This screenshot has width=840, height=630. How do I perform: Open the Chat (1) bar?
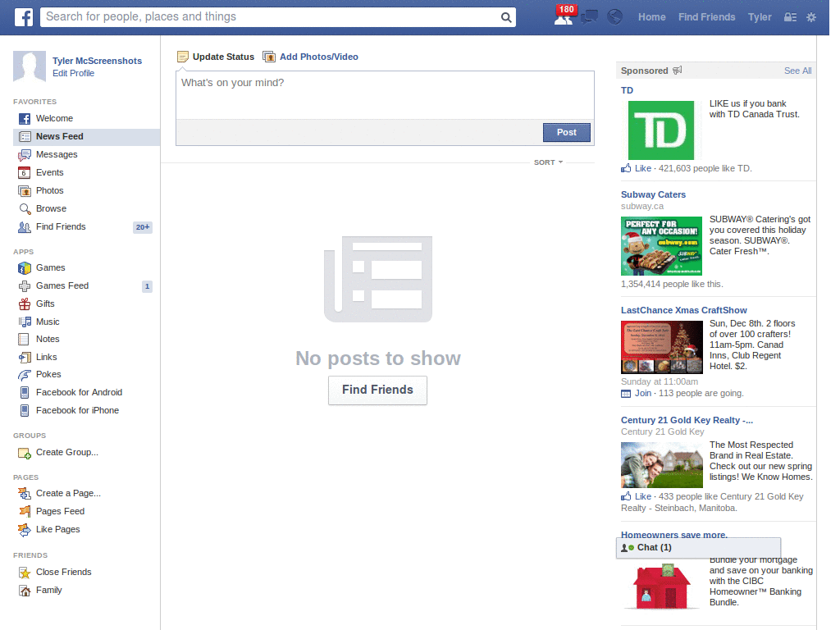(x=698, y=547)
